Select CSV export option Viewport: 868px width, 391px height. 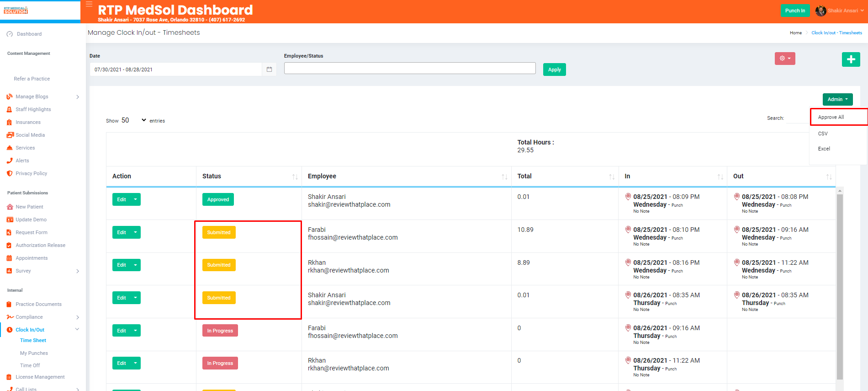(x=823, y=134)
